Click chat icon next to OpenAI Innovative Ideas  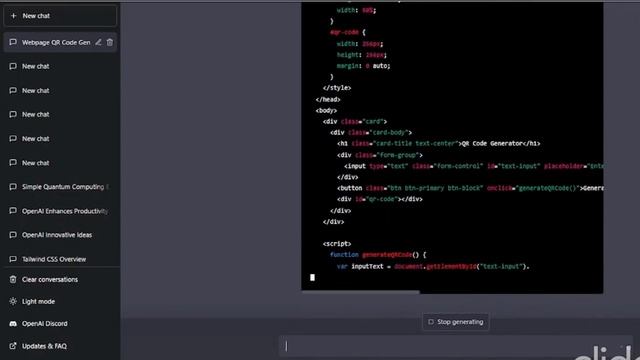[x=13, y=235]
